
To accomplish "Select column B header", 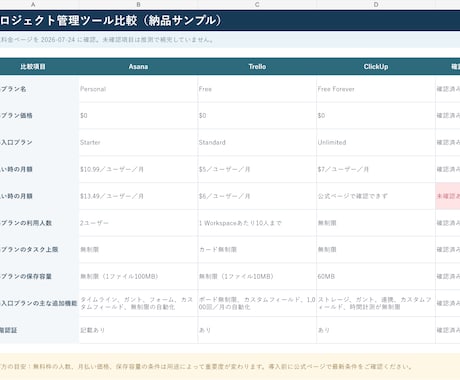I will click(x=138, y=5).
